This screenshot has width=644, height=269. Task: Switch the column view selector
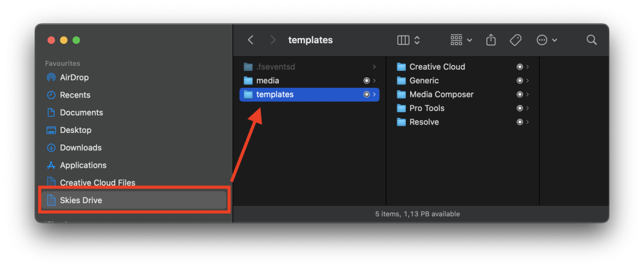coord(408,40)
